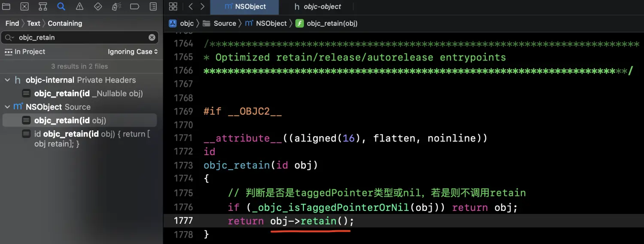This screenshot has height=244, width=644.
Task: Open the Report navigator
Action: point(153,6)
